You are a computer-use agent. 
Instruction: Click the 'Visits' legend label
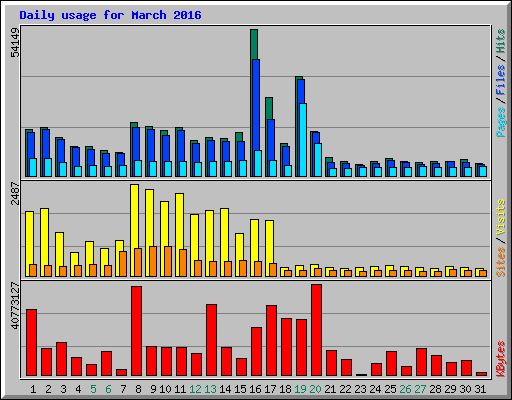click(501, 217)
